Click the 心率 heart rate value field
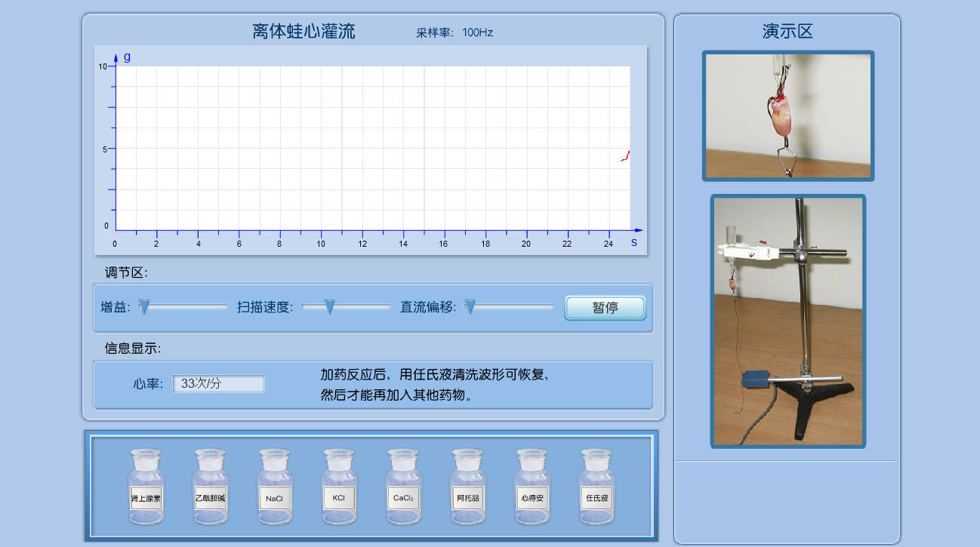 (218, 383)
